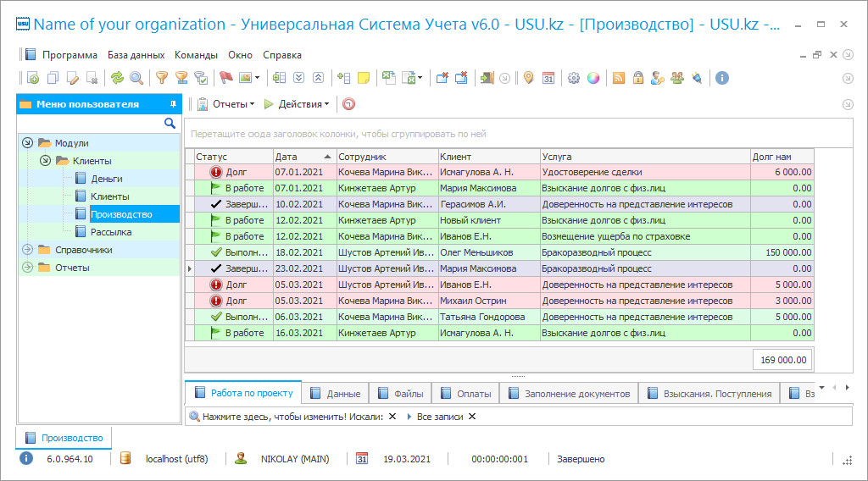Switch to the Файлы tab
868x481 pixels.
[x=400, y=393]
